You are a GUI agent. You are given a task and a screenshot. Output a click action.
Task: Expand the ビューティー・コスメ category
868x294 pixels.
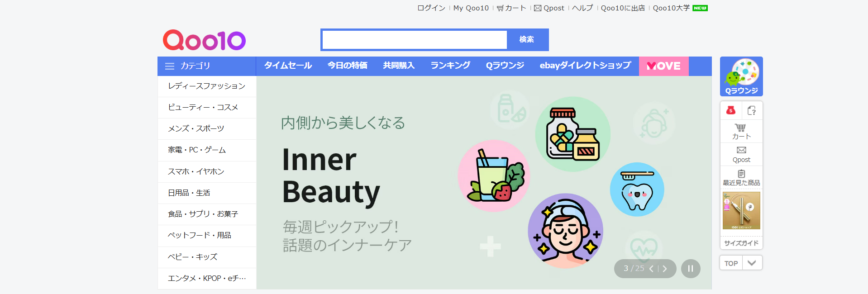[x=203, y=107]
